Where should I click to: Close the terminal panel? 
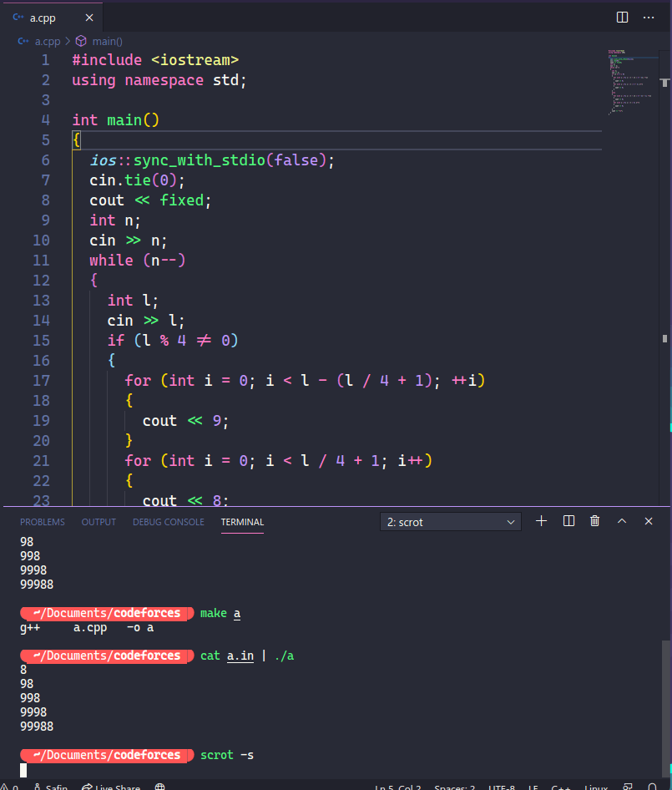tap(649, 521)
